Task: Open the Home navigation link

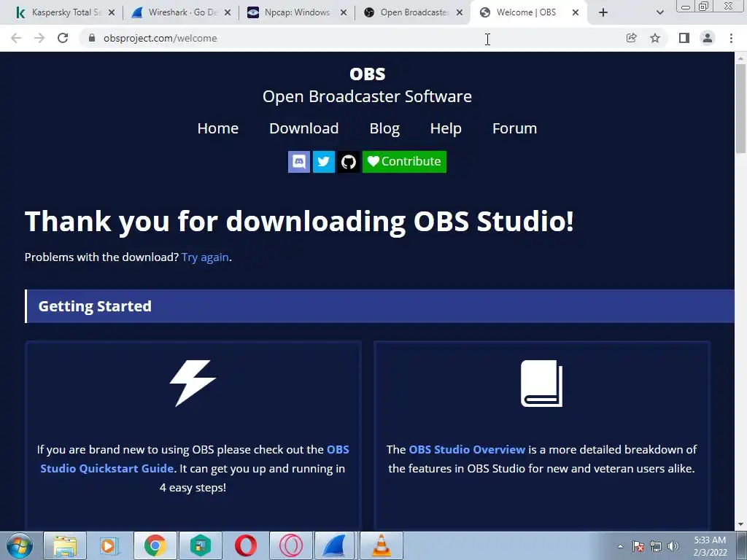Action: (x=217, y=128)
